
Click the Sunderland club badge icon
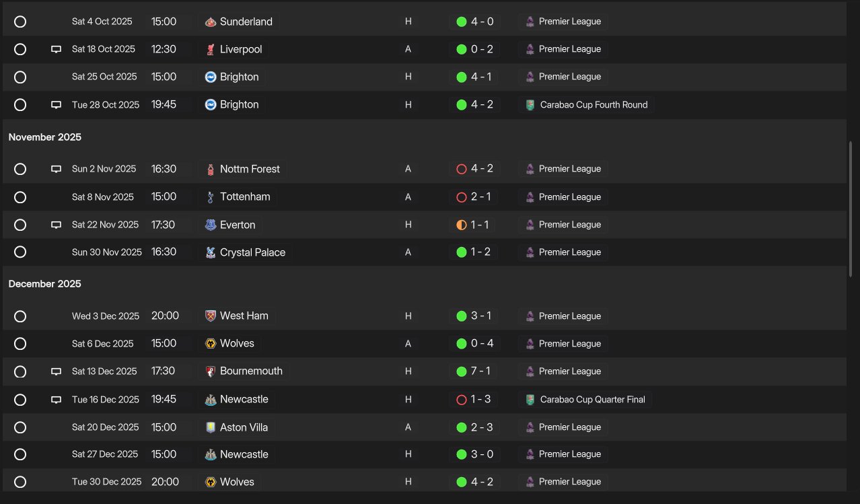tap(211, 22)
